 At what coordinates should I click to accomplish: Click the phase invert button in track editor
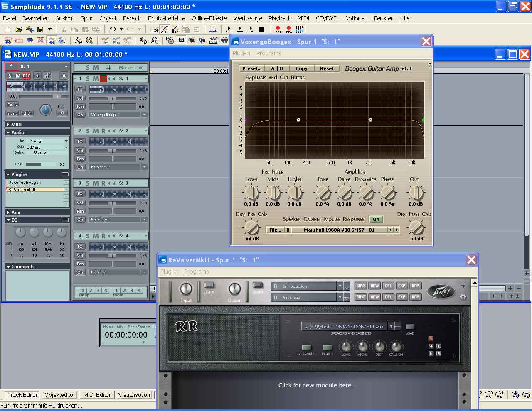coord(62,113)
